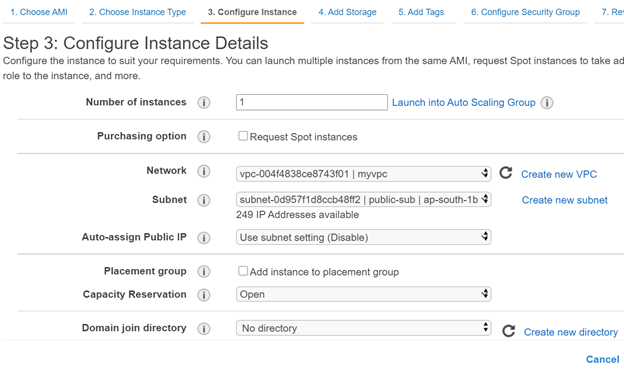Click info icon next to Number of instances
Viewport: 624px width, 373px height.
pos(204,103)
